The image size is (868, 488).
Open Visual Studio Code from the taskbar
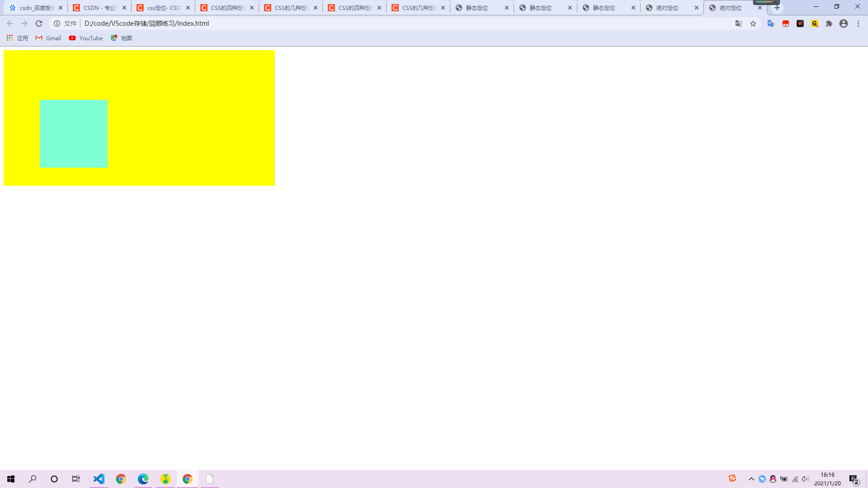99,479
